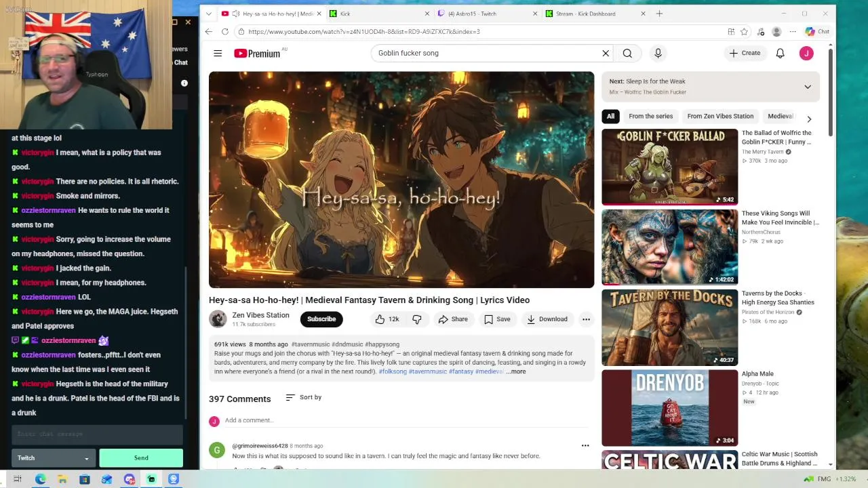This screenshot has height=488, width=868.
Task: Click the Add a comment field
Action: pos(406,420)
